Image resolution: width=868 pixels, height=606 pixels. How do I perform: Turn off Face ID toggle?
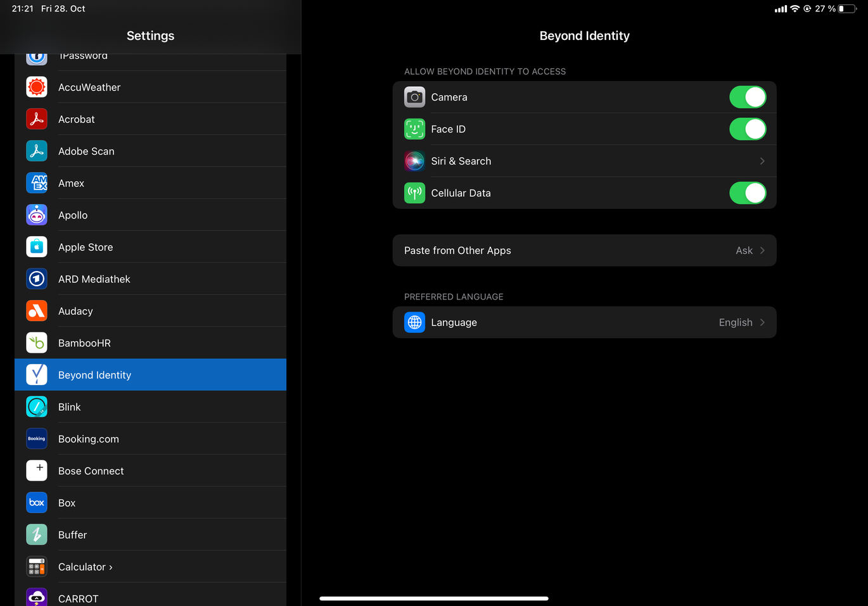point(747,129)
